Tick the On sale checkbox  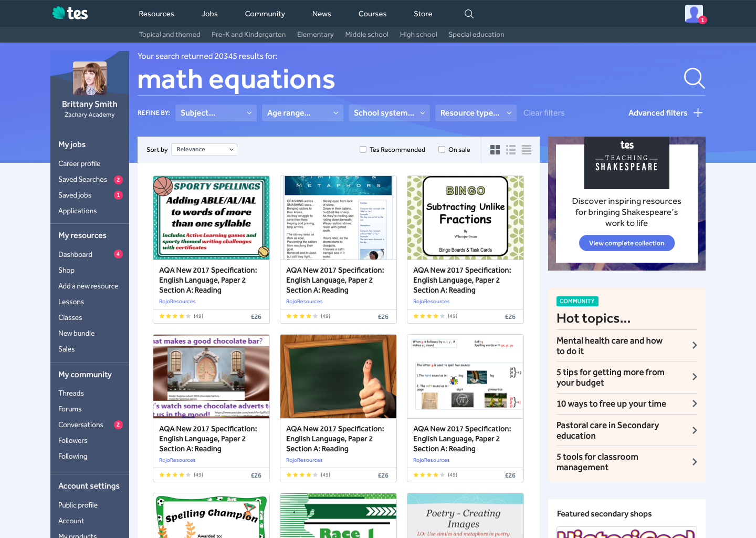click(442, 150)
